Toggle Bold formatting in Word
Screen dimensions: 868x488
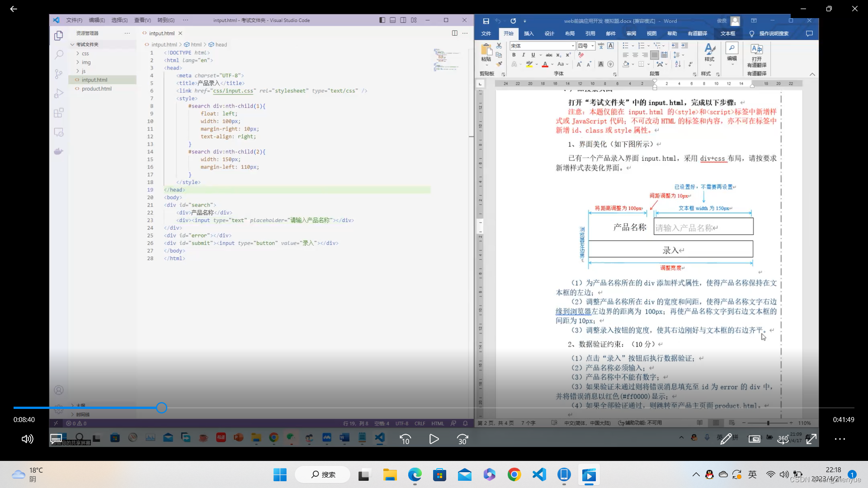pyautogui.click(x=514, y=55)
